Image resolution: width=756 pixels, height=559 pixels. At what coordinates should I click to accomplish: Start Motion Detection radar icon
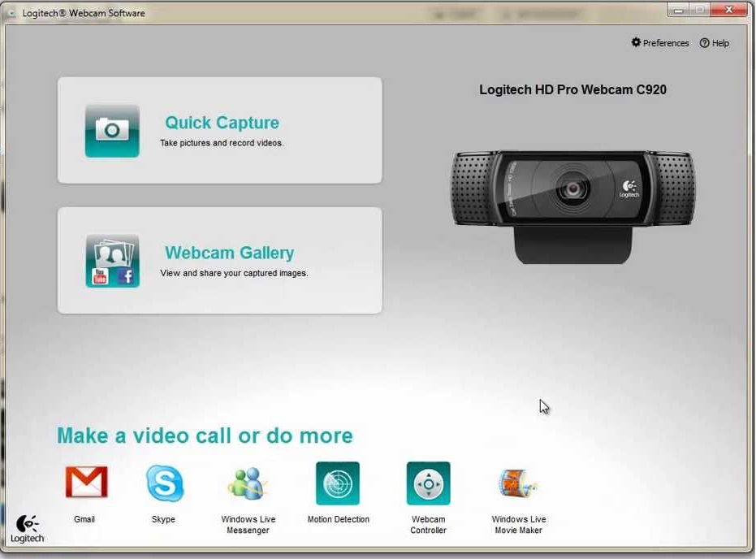[338, 483]
